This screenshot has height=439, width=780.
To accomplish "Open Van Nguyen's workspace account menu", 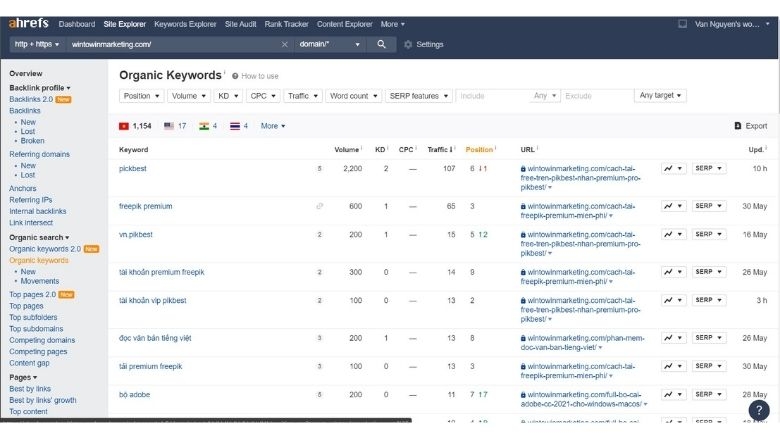I will pos(731,24).
